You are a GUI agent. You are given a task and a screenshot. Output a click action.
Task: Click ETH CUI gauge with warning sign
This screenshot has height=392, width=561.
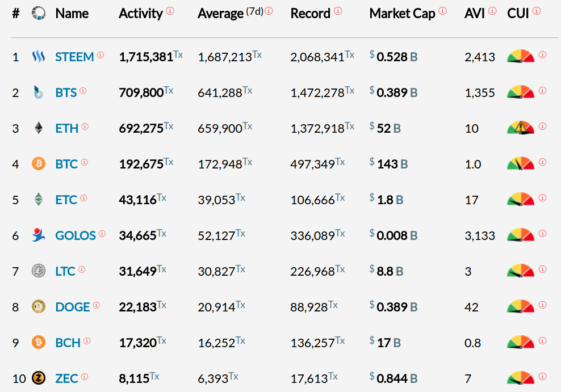(x=521, y=128)
